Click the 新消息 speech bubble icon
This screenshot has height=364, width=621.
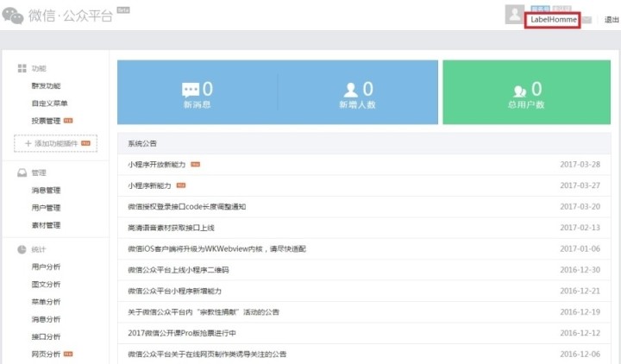(x=191, y=90)
